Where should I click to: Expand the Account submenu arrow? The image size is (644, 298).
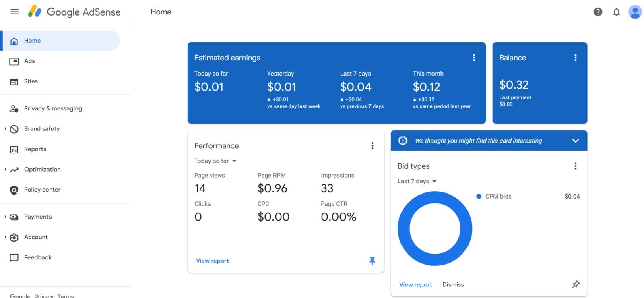tap(5, 237)
